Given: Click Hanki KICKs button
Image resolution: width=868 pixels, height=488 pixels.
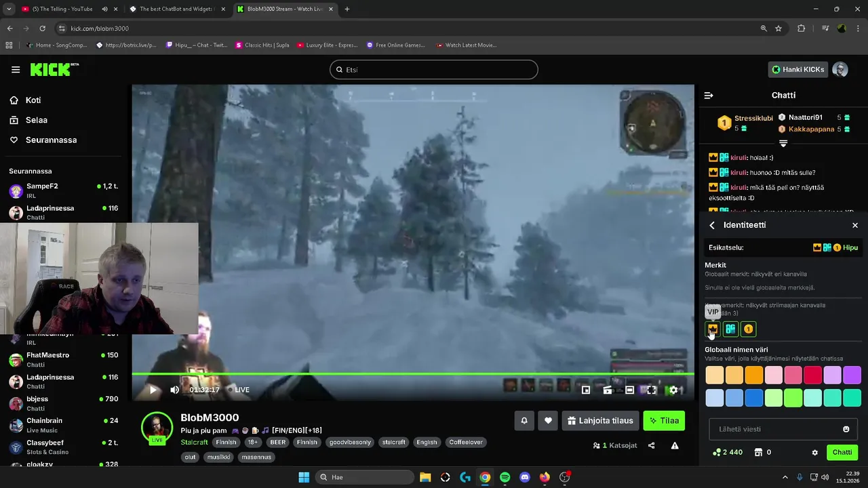Looking at the screenshot, I should click(797, 69).
